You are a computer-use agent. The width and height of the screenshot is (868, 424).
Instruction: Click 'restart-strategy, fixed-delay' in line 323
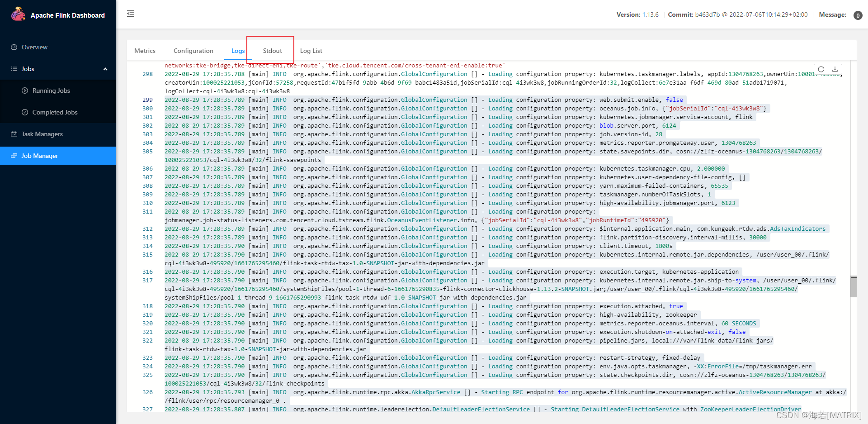click(x=650, y=357)
